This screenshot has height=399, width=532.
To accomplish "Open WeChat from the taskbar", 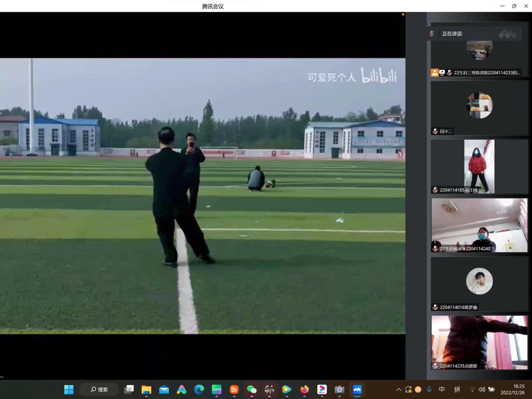I will [x=252, y=389].
